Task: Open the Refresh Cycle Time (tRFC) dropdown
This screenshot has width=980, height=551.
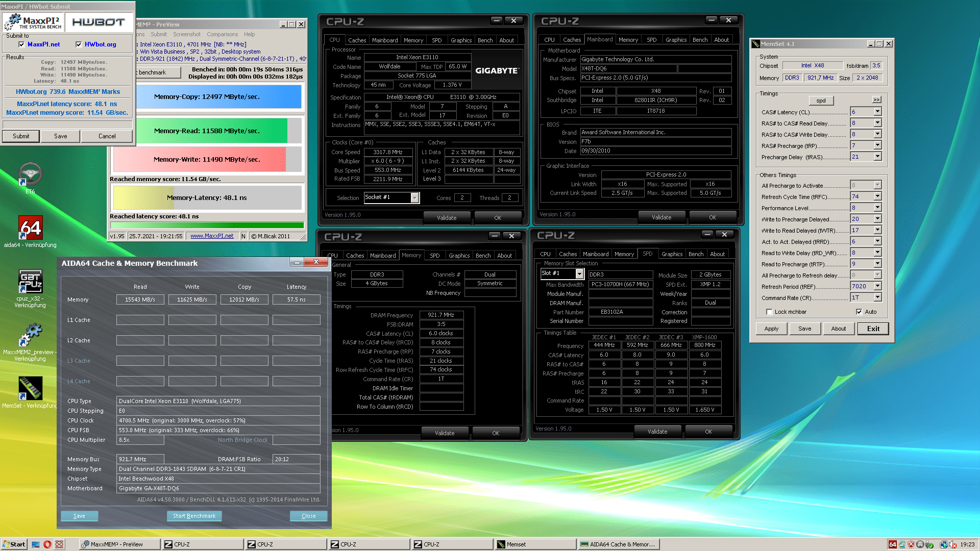Action: point(877,196)
